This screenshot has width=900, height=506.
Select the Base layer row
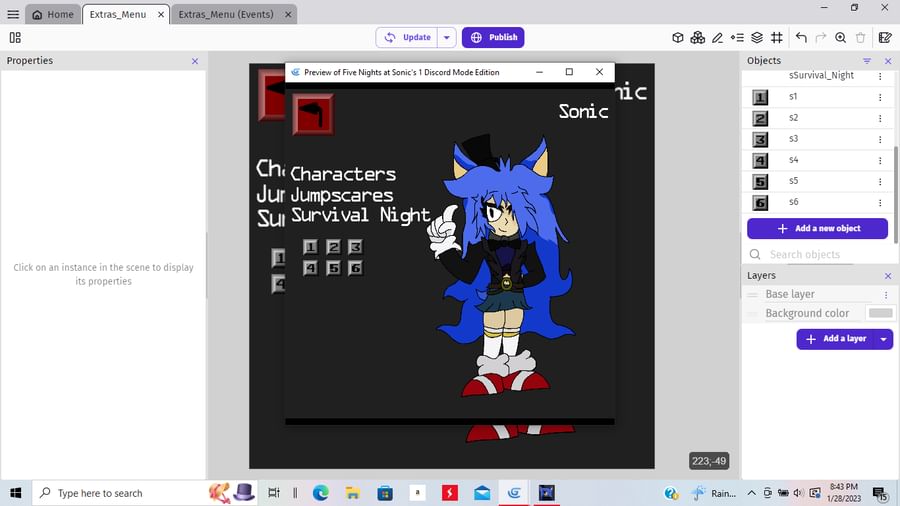tap(818, 294)
